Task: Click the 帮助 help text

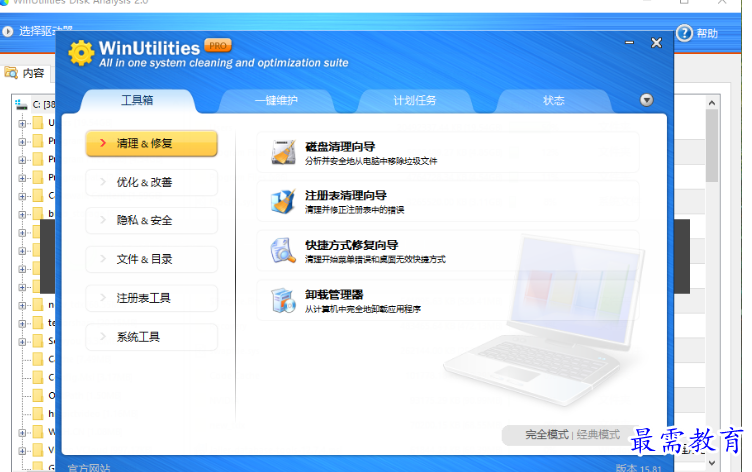Action: (707, 34)
